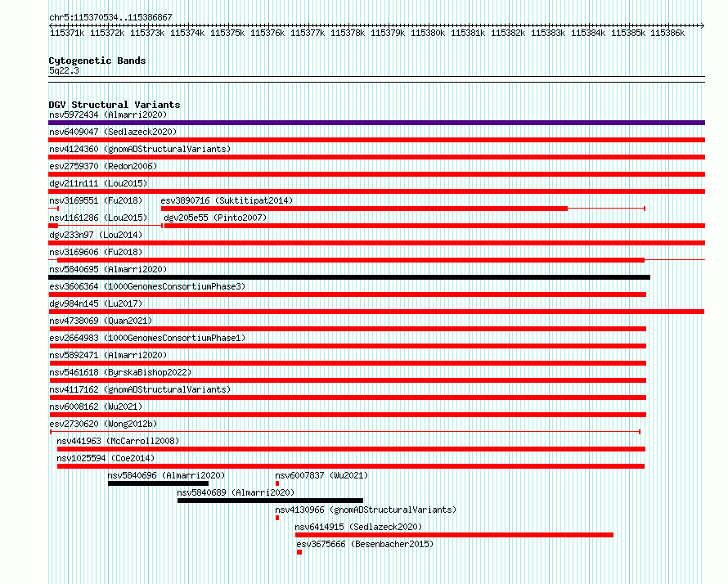This screenshot has height=584, width=728.
Task: Click the nsv5892471 (Almarri2020) label
Action: 108,355
